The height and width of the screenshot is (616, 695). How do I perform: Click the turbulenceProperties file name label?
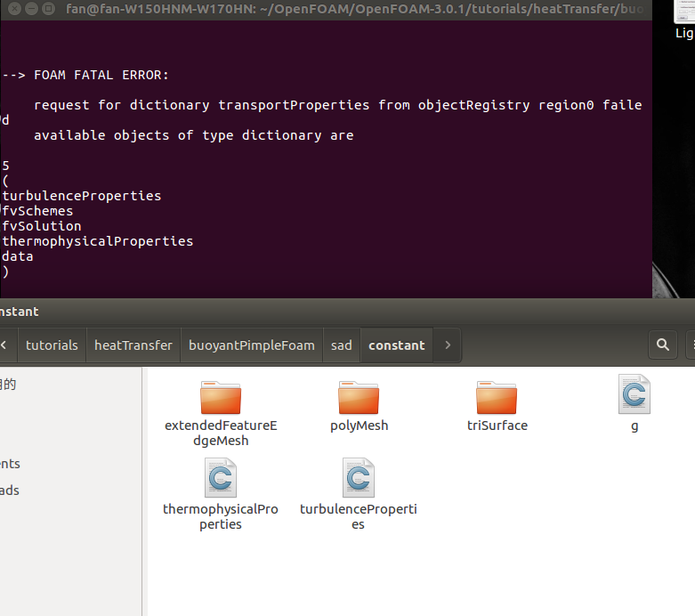tap(358, 516)
